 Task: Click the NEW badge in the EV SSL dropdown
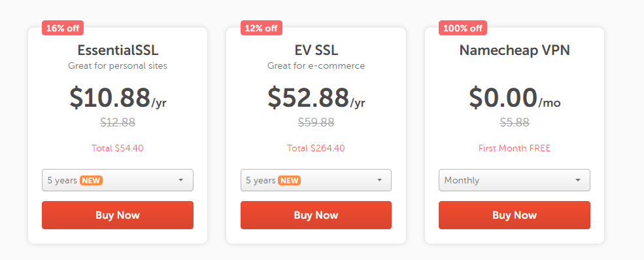tap(289, 180)
